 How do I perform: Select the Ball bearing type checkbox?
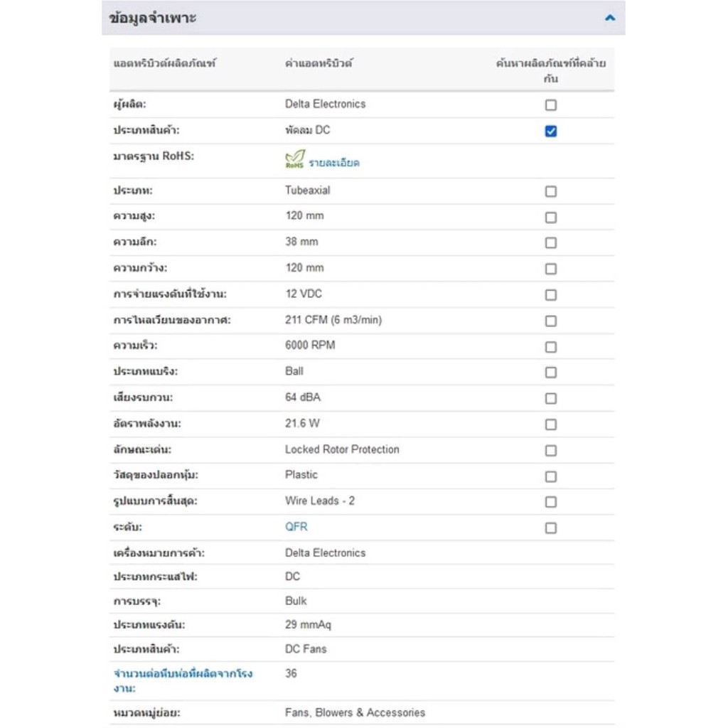550,373
